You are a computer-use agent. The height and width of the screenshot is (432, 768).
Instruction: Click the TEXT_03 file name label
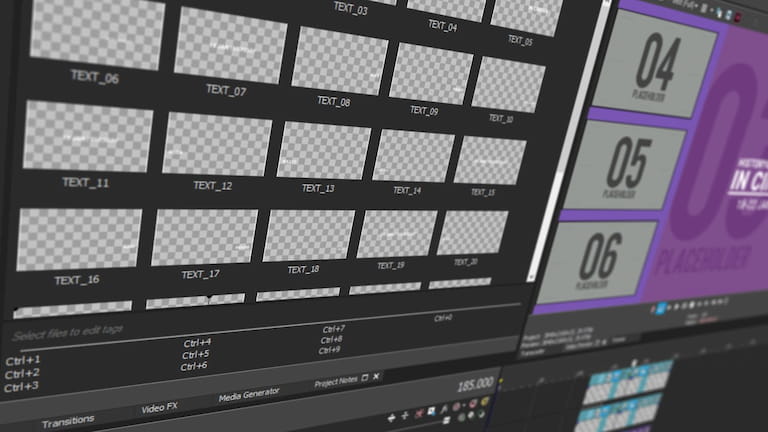coord(350,9)
